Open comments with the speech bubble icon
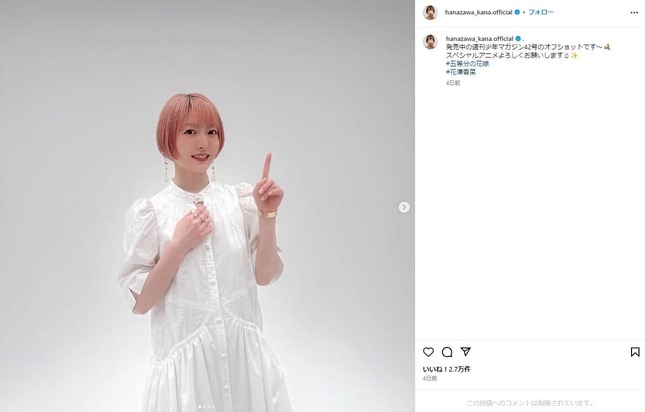645x412 pixels. coord(447,352)
